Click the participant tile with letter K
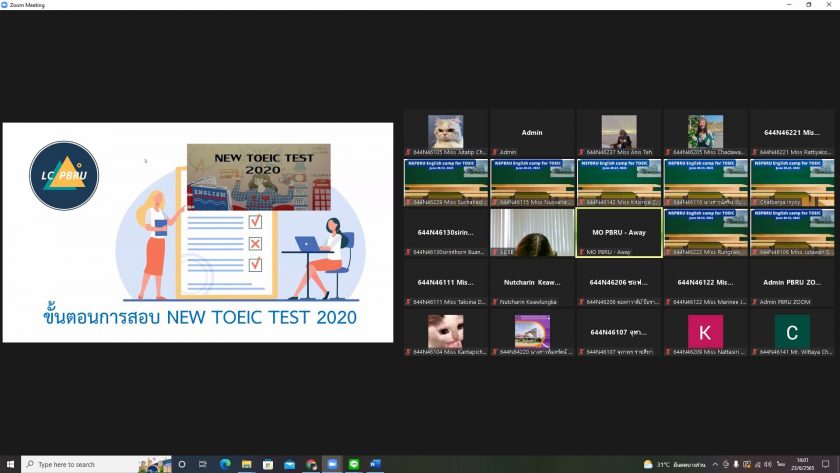 click(705, 332)
